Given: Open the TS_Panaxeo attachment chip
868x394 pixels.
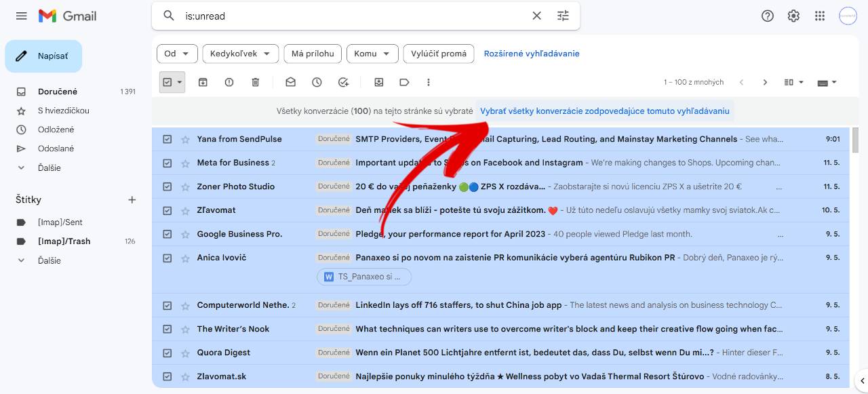Looking at the screenshot, I should click(x=364, y=277).
